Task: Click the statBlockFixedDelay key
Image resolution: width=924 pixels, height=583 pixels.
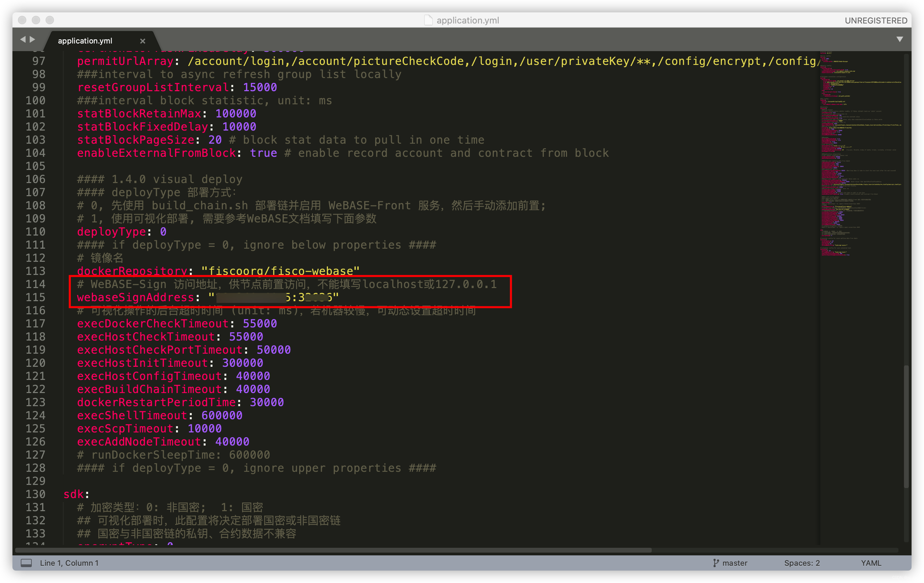Action: click(142, 126)
